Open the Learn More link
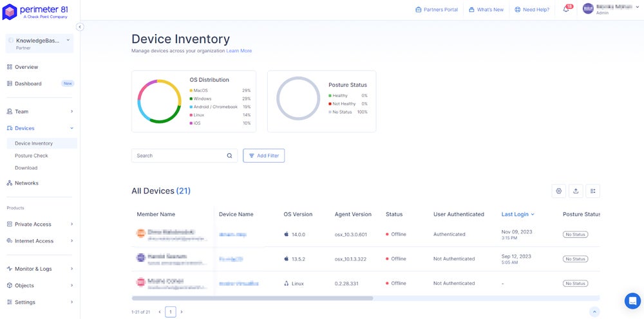This screenshot has height=319, width=644. click(x=239, y=51)
